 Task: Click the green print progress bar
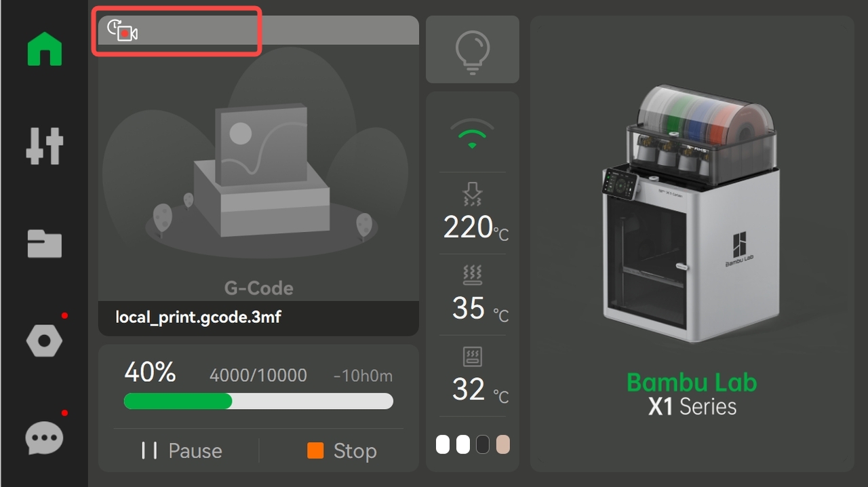point(258,401)
